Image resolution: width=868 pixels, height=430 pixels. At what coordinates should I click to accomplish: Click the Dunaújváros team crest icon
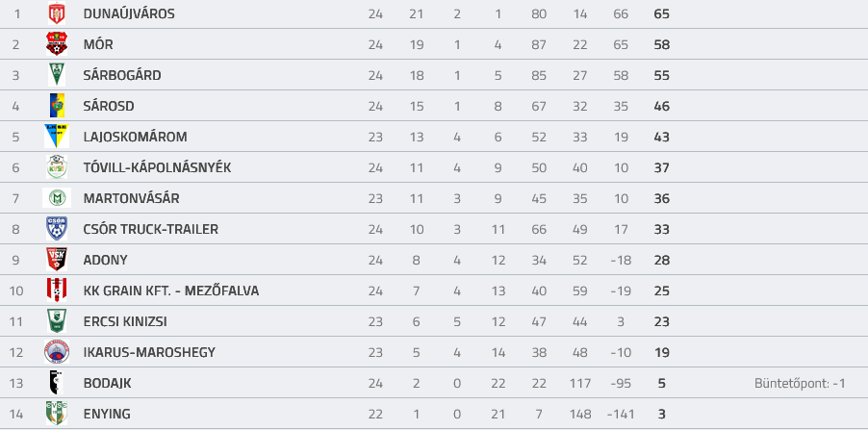coord(57,13)
